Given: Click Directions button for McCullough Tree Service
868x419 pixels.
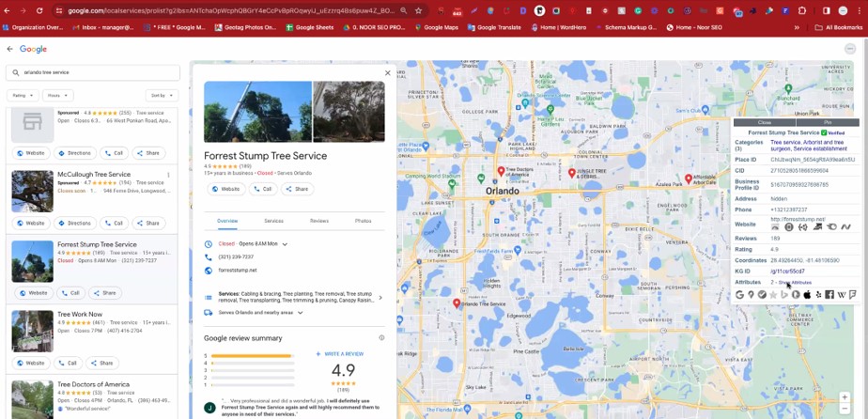Looking at the screenshot, I should 75,223.
